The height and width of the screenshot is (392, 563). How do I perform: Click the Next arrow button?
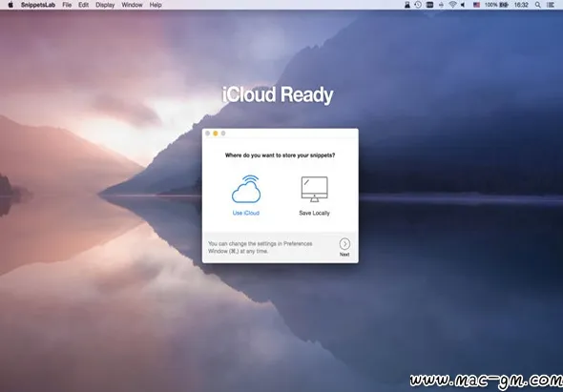pyautogui.click(x=344, y=244)
